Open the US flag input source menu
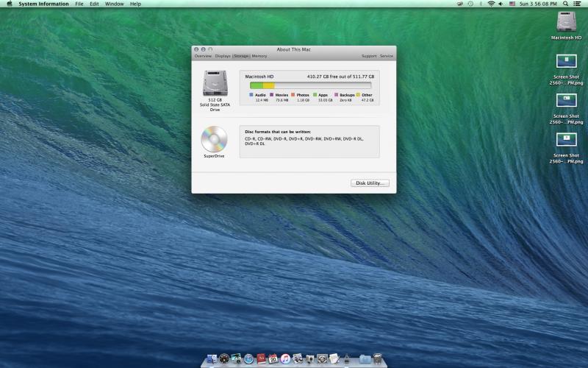 click(x=512, y=4)
